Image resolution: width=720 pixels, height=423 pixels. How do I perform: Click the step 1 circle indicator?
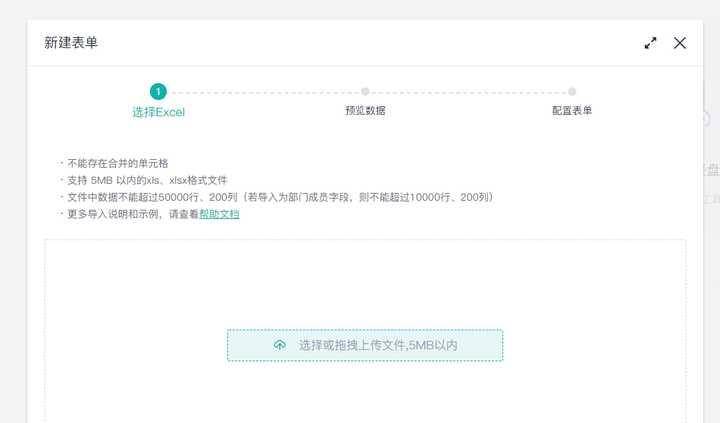point(158,92)
